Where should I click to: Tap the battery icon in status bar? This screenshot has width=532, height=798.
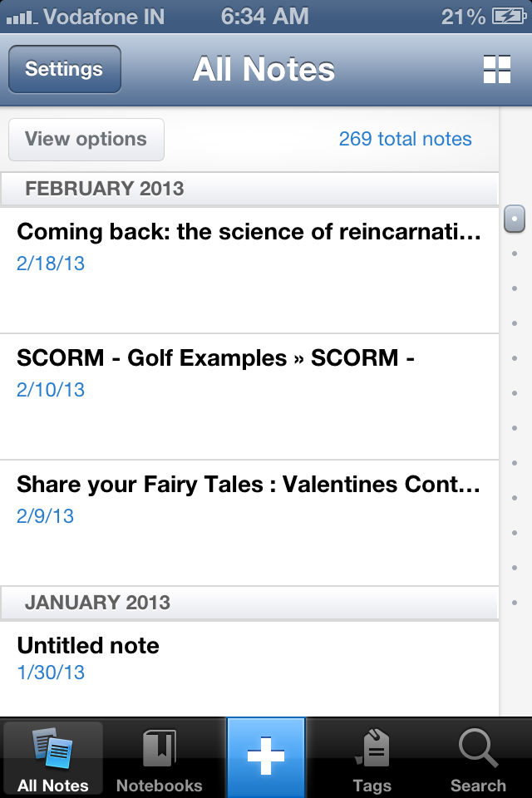[509, 17]
